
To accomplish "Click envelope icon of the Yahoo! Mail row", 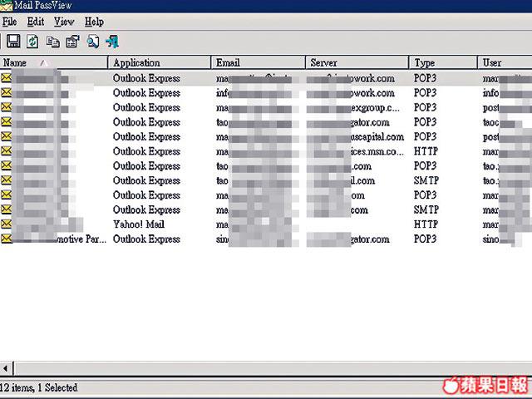I will (x=6, y=224).
